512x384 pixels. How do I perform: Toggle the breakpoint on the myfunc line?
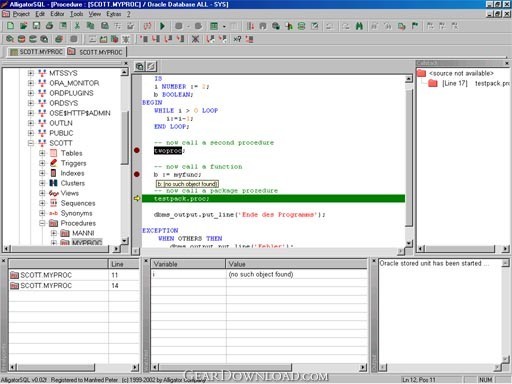click(137, 174)
